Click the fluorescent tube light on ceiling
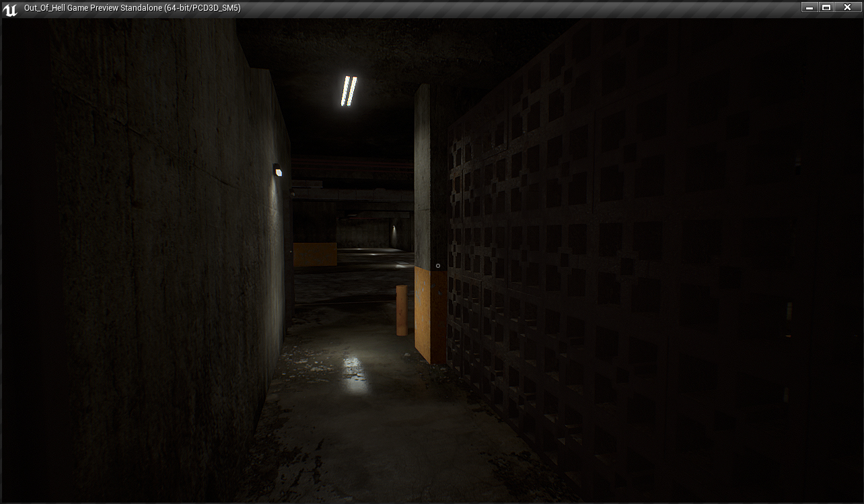The height and width of the screenshot is (504, 864). click(x=349, y=91)
